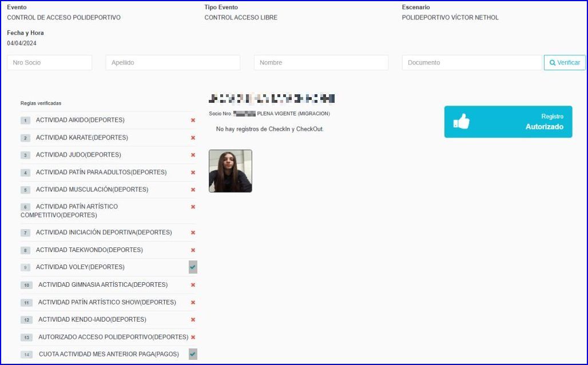Click the red X beside PATÍN PARA ADULTOS
This screenshot has width=588, height=365.
[x=193, y=173]
